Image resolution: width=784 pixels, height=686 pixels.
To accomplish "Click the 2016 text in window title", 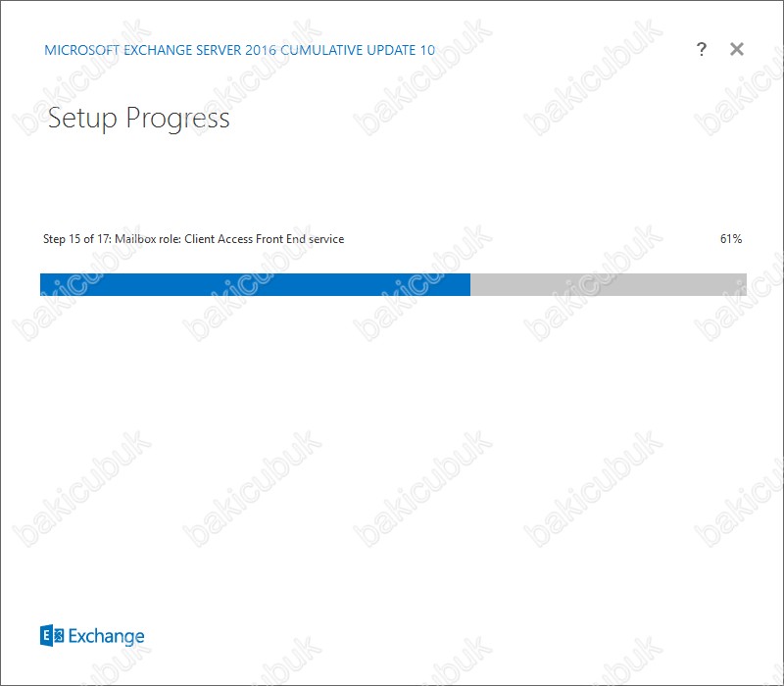I will coord(261,50).
